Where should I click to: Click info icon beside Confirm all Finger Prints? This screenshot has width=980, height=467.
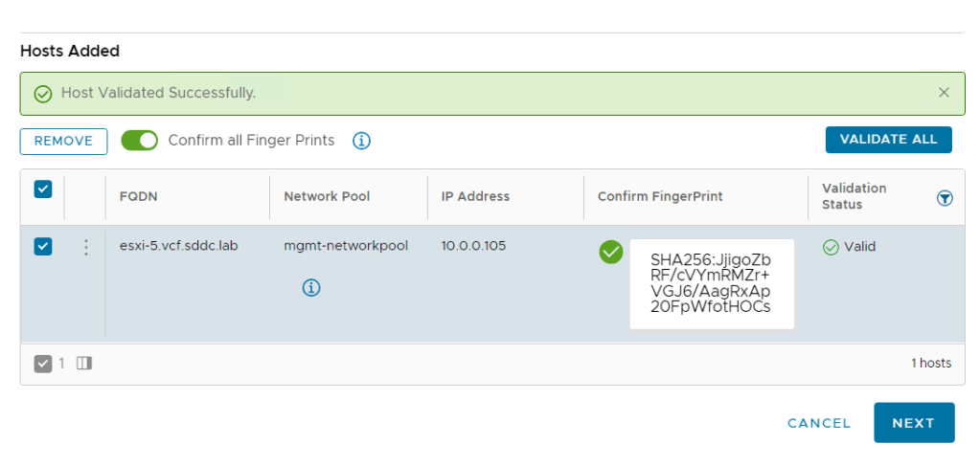pos(361,141)
